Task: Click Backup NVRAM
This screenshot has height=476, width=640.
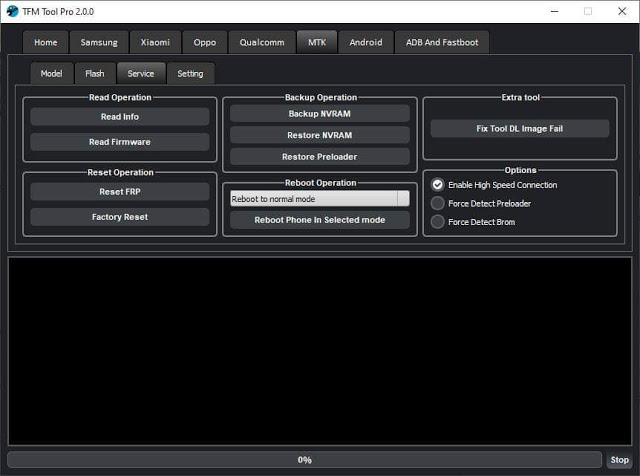Action: [x=320, y=114]
